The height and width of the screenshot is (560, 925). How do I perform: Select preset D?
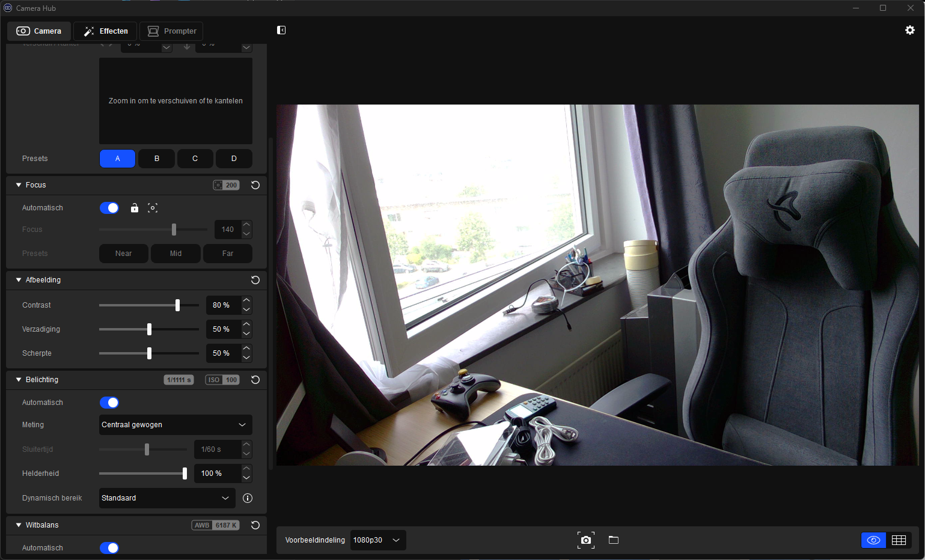pos(234,159)
